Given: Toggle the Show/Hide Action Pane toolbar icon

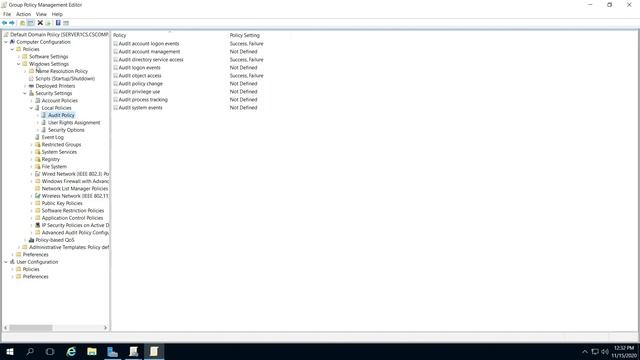Looking at the screenshot, I should point(66,23).
